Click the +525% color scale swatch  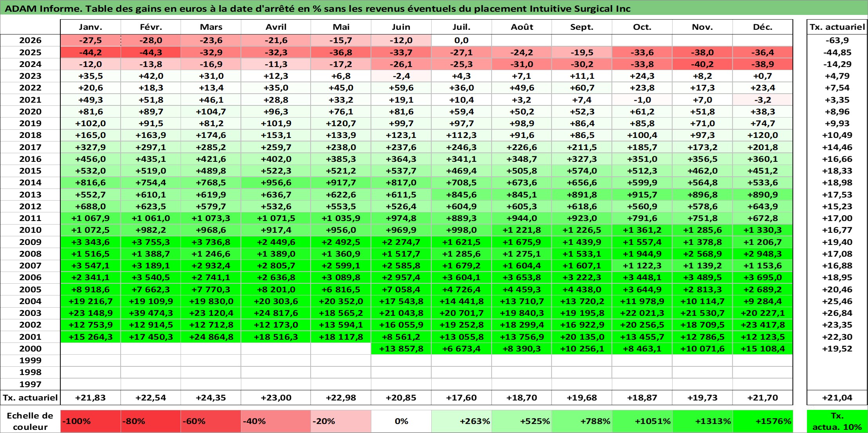(522, 421)
